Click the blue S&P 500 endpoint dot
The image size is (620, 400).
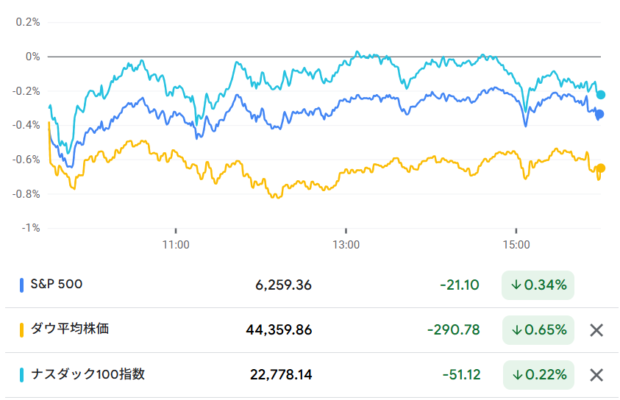tap(600, 114)
